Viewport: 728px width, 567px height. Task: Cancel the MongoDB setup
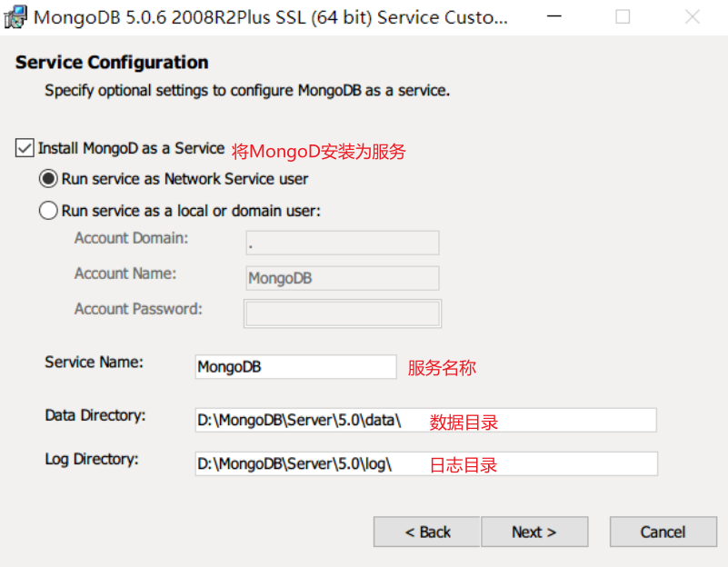(x=663, y=532)
